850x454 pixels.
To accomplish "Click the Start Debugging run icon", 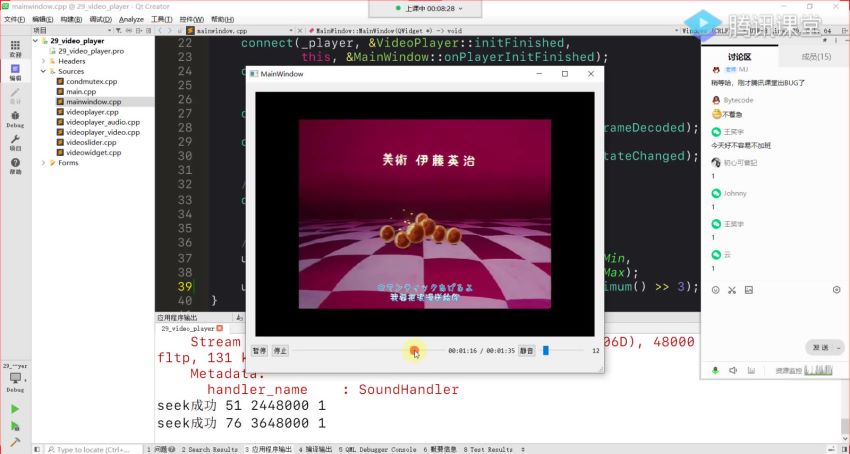I will tap(15, 426).
